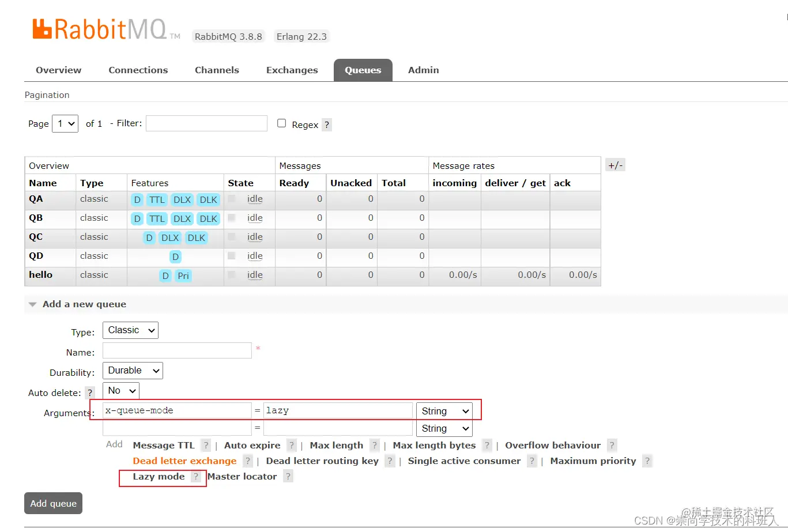The image size is (788, 532).
Task: Click the D feature badge of QA queue
Action: [137, 200]
